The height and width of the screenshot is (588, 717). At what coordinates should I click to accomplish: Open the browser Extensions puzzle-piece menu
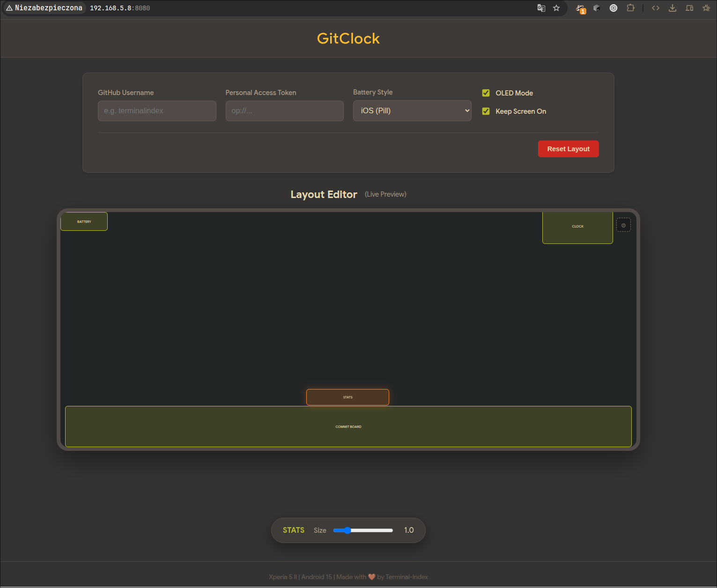631,8
